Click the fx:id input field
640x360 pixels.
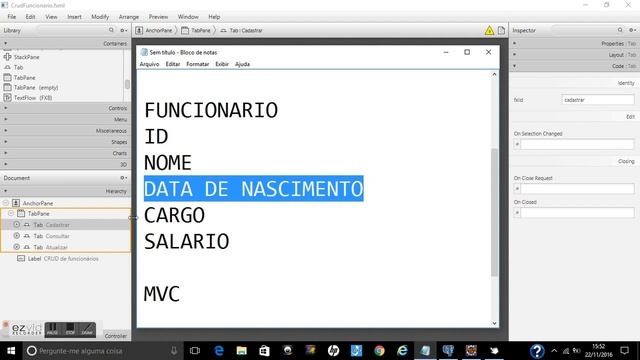(x=598, y=100)
